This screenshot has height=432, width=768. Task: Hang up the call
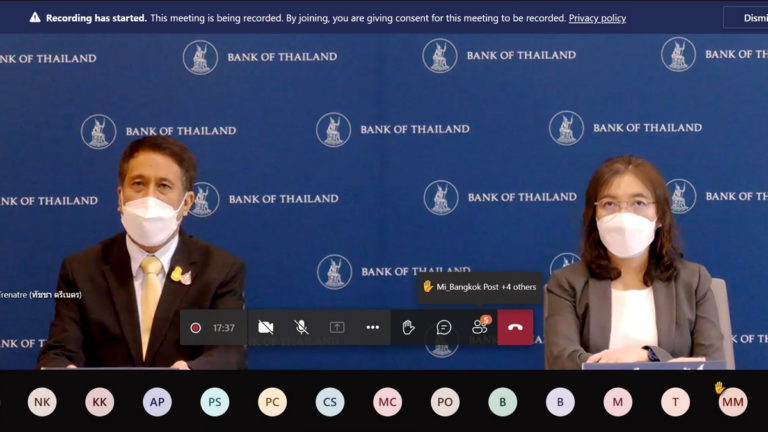pos(515,327)
